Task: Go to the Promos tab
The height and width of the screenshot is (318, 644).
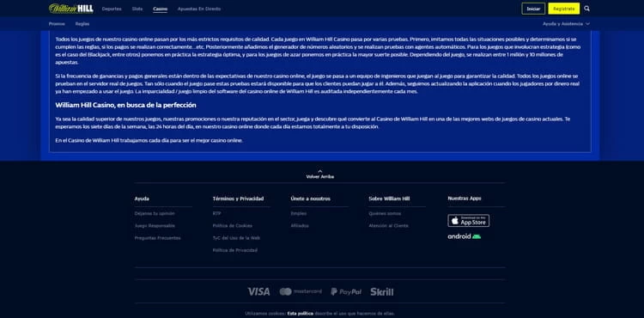Action: [x=57, y=24]
